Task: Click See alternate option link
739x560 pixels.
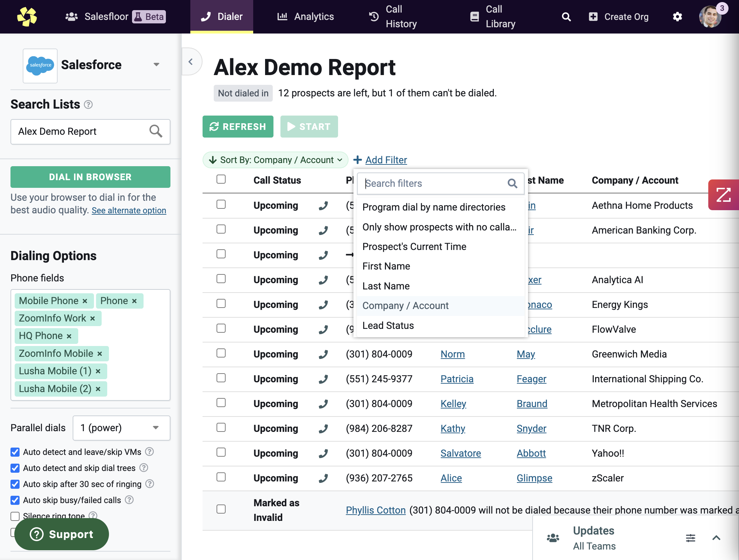Action: [x=129, y=211]
